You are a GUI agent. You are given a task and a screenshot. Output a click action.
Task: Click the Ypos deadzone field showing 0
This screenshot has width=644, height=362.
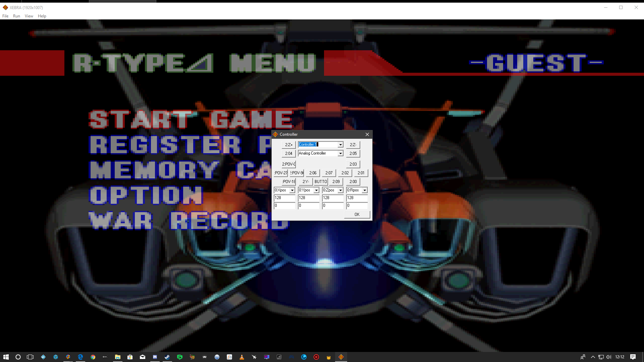309,205
